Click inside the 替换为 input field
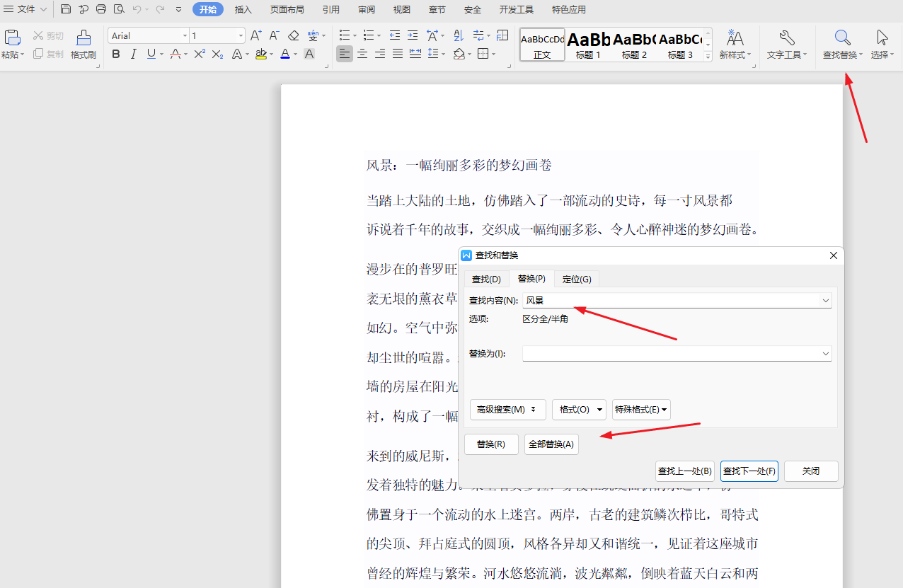Image resolution: width=903 pixels, height=588 pixels. pos(672,353)
